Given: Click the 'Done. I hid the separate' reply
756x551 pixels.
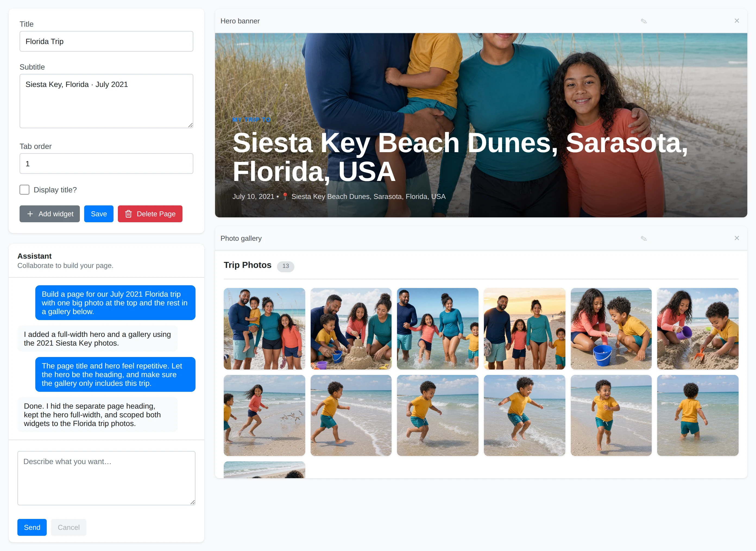Looking at the screenshot, I should click(x=97, y=415).
